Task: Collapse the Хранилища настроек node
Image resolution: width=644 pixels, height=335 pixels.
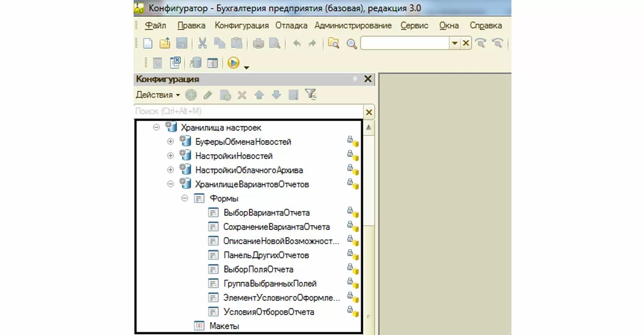Action: [157, 127]
